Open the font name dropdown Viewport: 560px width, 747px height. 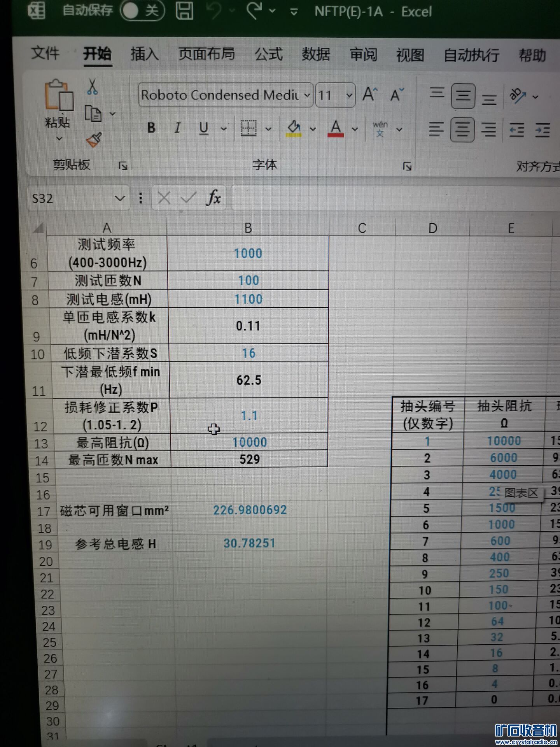pyautogui.click(x=307, y=95)
